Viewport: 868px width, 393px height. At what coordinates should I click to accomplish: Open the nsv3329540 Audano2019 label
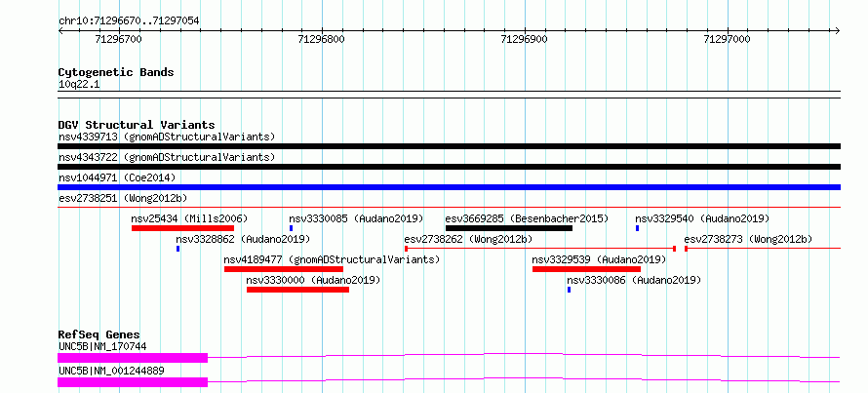coord(702,218)
